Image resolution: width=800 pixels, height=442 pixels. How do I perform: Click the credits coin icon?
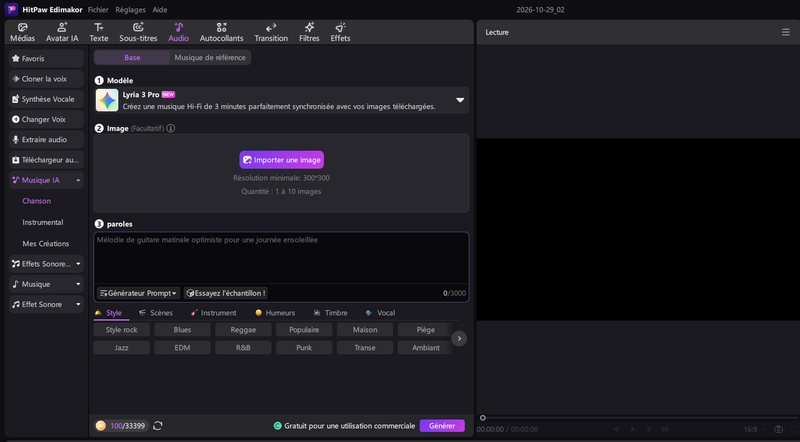coord(101,426)
